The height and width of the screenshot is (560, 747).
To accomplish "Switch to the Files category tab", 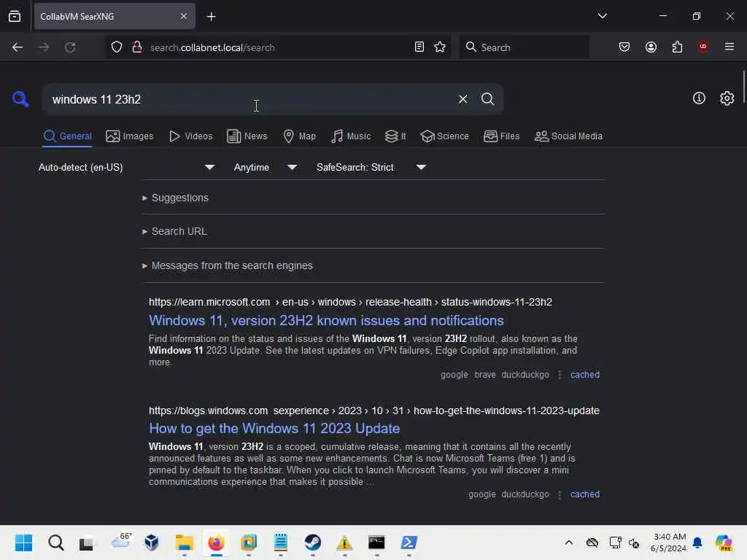I will click(501, 136).
